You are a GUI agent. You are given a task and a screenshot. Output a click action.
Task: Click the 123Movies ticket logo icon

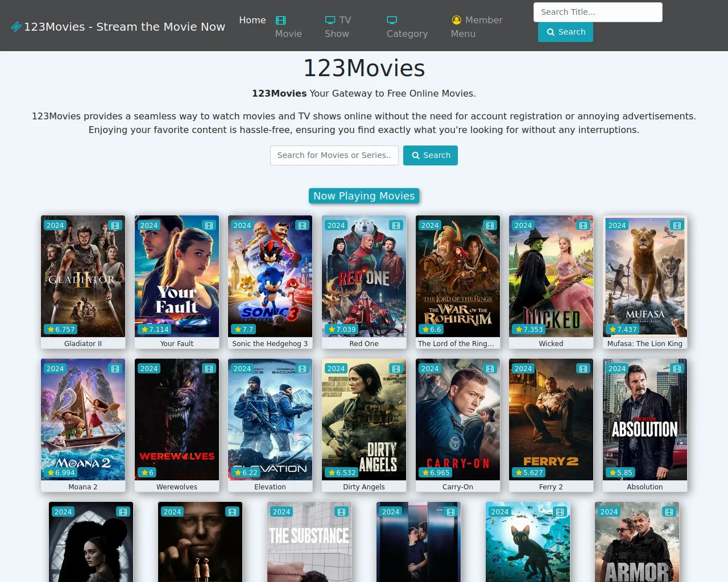16,27
